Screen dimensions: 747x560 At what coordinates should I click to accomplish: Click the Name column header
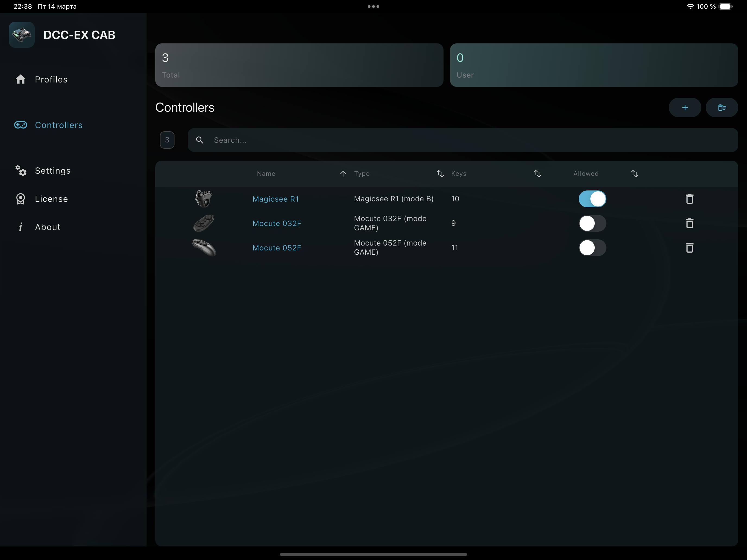pyautogui.click(x=266, y=173)
